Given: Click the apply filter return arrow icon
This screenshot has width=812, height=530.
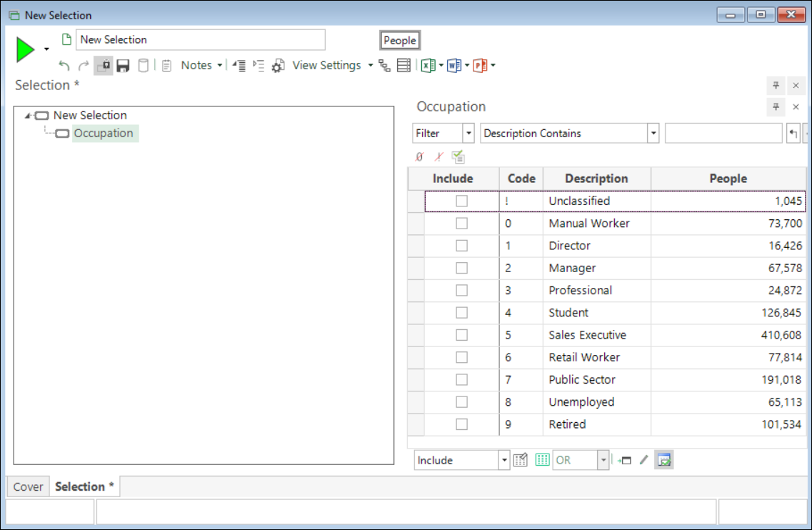Looking at the screenshot, I should [793, 134].
